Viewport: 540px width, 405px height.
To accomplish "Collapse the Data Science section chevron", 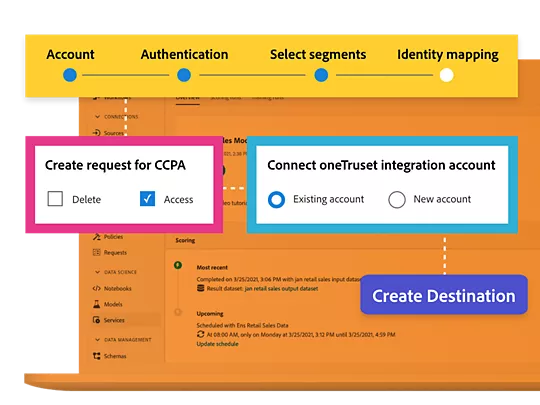I will [97, 272].
